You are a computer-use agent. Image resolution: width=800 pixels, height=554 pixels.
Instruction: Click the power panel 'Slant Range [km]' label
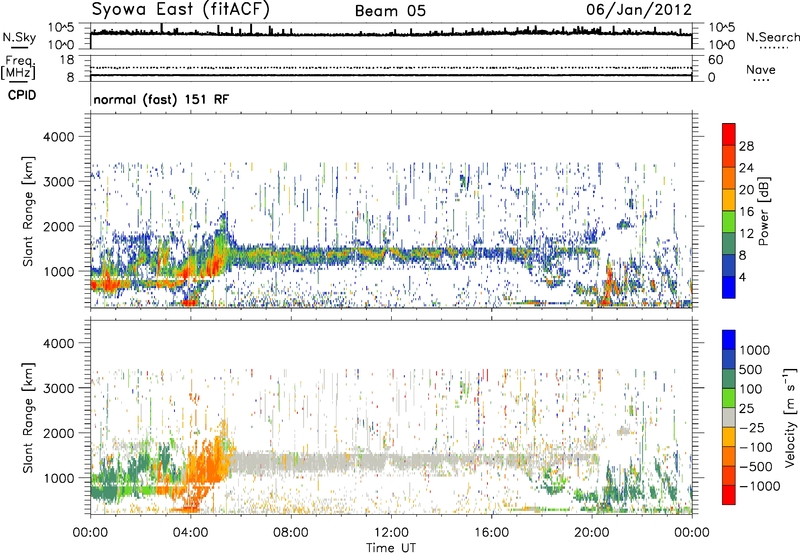coord(28,211)
